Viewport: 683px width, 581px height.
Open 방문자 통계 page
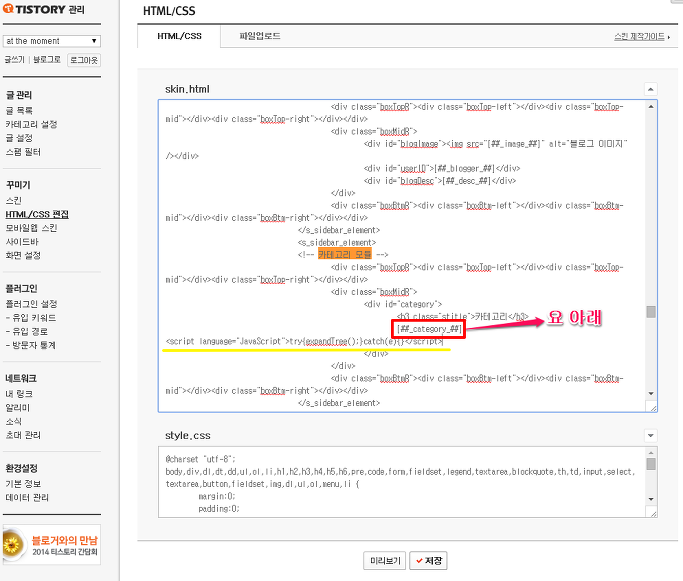click(x=31, y=345)
